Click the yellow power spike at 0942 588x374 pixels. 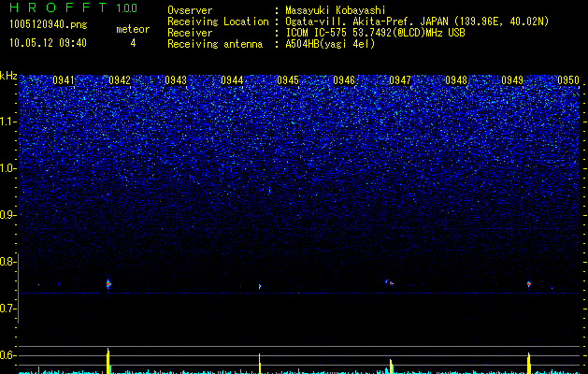pos(108,361)
